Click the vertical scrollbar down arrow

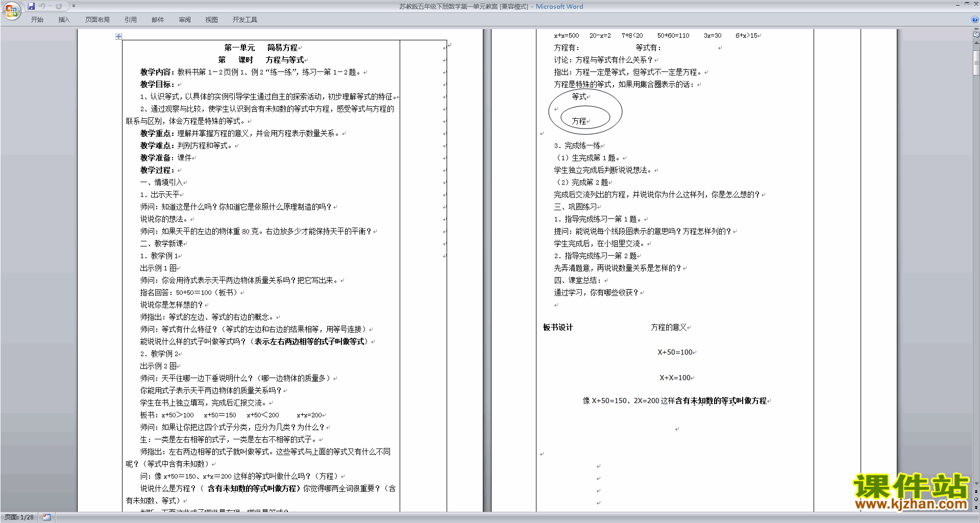point(976,484)
